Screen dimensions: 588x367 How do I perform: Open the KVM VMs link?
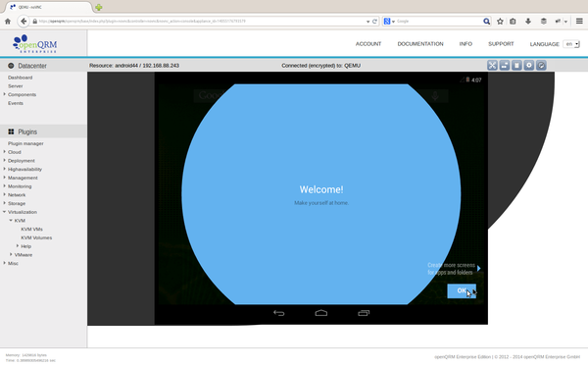32,230
